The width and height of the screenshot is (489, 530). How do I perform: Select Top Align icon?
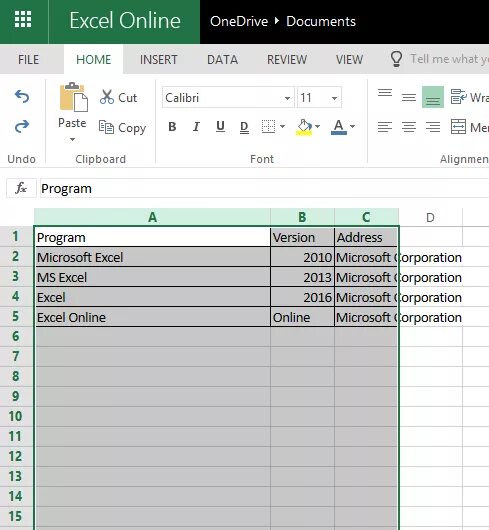(x=385, y=94)
